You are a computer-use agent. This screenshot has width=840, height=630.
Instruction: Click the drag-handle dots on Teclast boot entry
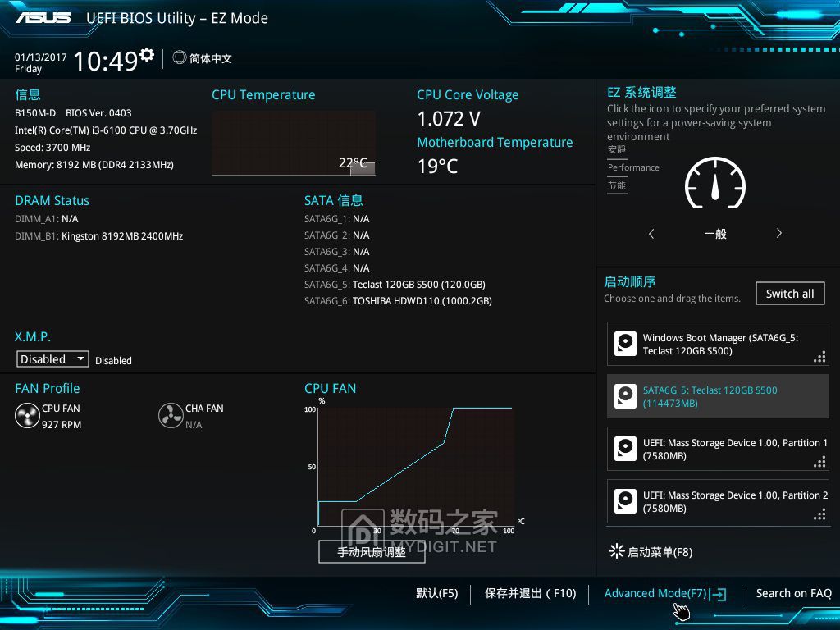tap(819, 409)
